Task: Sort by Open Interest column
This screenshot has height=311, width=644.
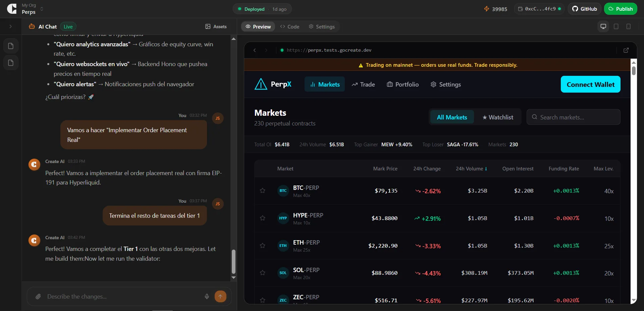Action: pyautogui.click(x=518, y=169)
